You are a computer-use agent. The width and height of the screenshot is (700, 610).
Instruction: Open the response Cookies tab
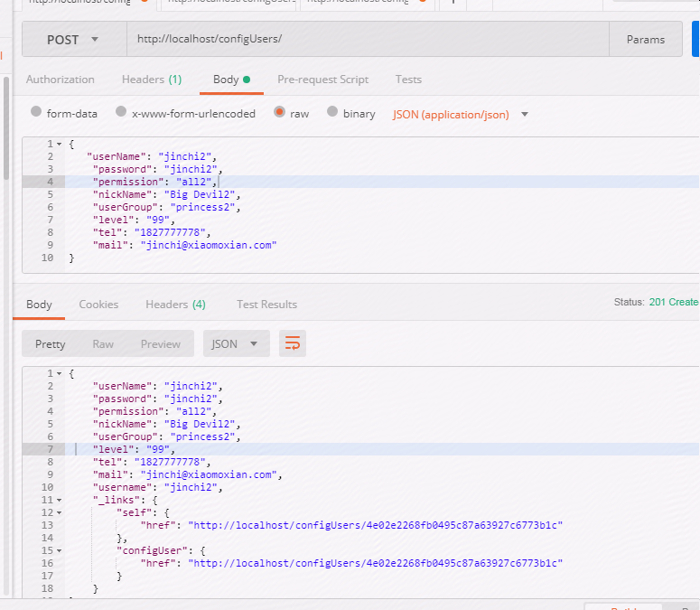(x=98, y=305)
